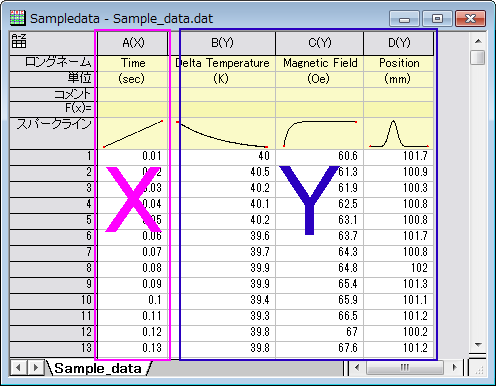Select column B(Y) header
Viewport: 496px width, 386px height.
pyautogui.click(x=222, y=43)
